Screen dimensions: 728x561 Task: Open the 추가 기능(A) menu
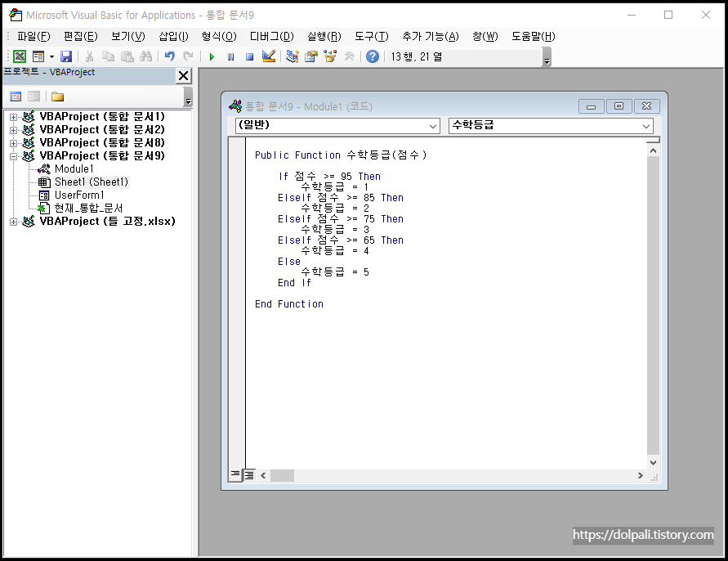pyautogui.click(x=430, y=36)
